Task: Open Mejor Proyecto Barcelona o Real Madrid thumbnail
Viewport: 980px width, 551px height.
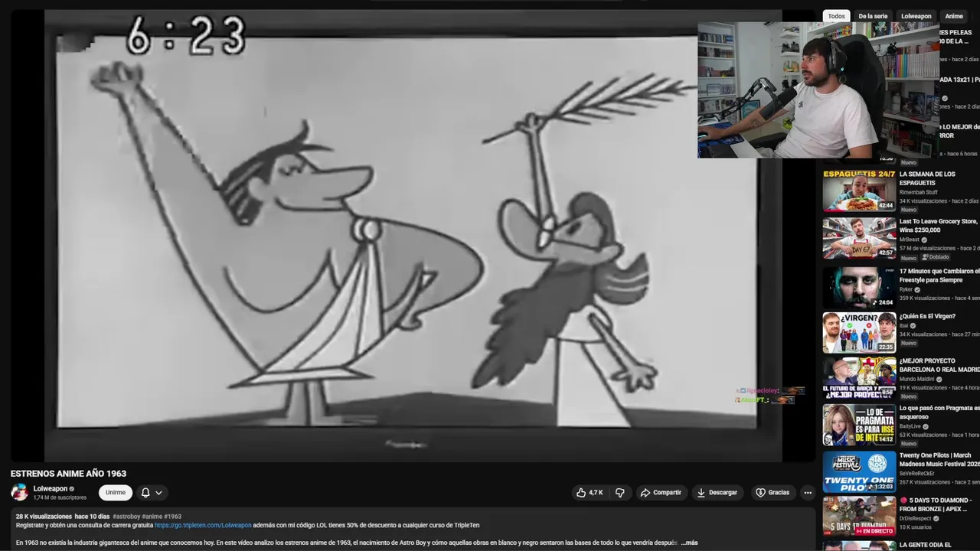Action: (859, 377)
